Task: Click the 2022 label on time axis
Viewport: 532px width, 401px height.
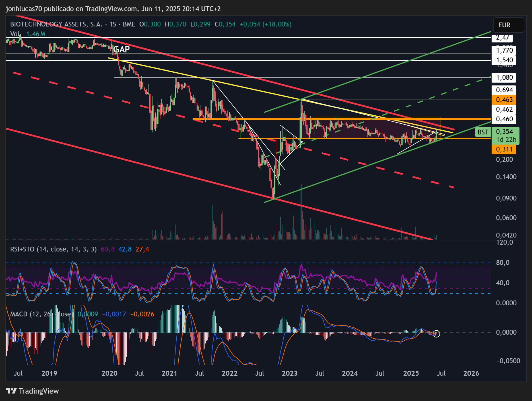Action: coord(230,373)
